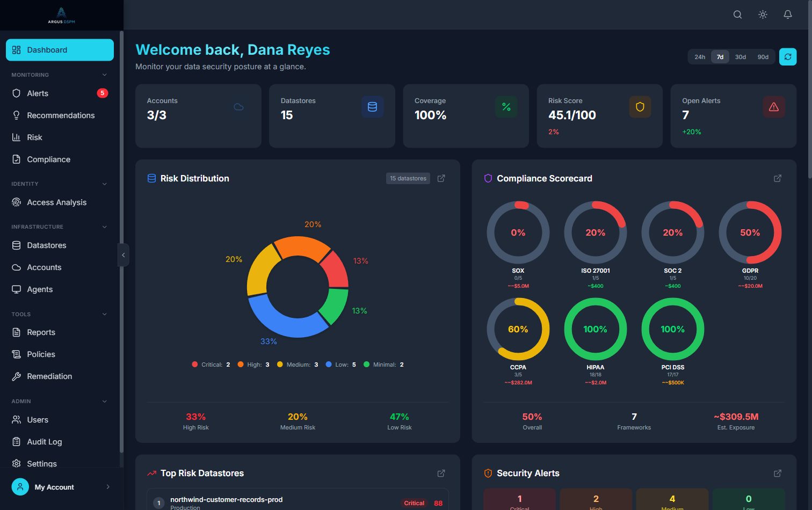The height and width of the screenshot is (510, 812).
Task: Click the Accounts card cloud icon
Action: [238, 107]
